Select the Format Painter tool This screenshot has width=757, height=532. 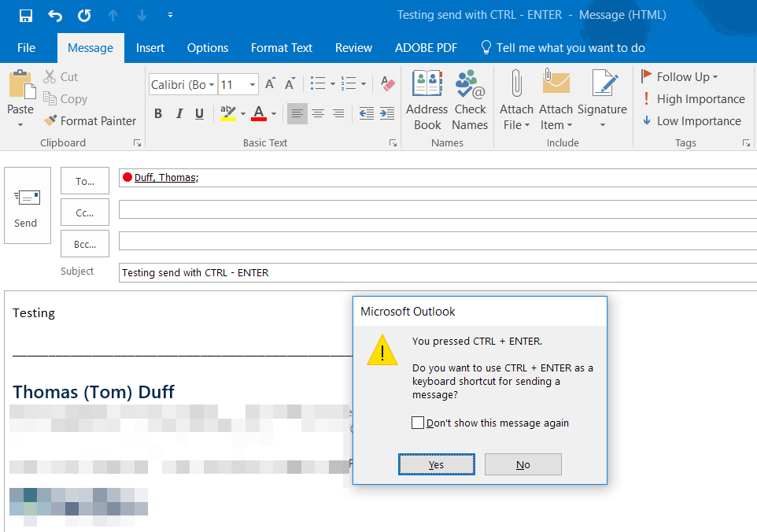(x=89, y=120)
